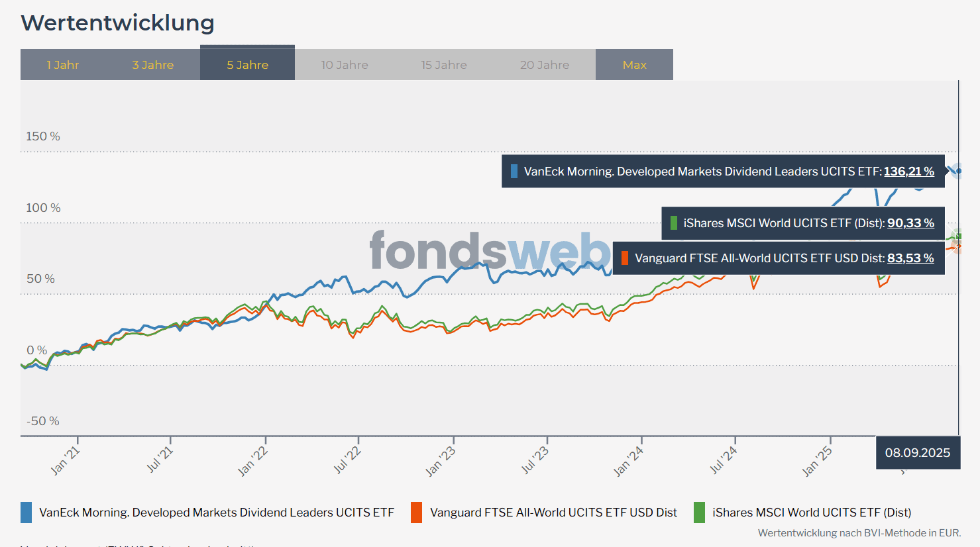Click the 83,53 % Vanguard tooltip value
The height and width of the screenshot is (547, 980).
point(910,258)
